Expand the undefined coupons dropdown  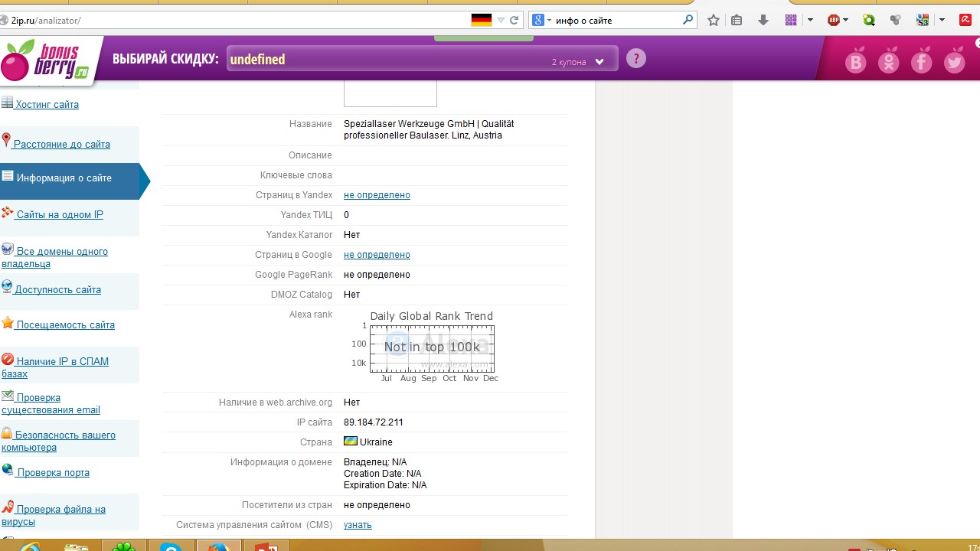click(x=599, y=62)
